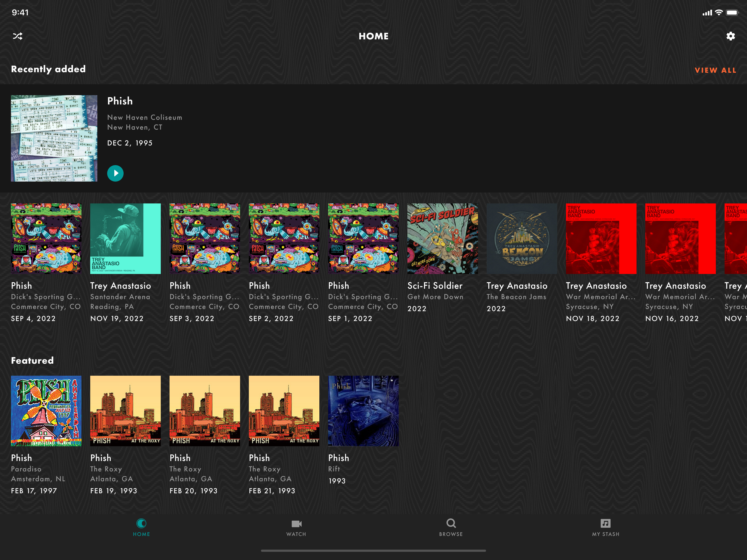The height and width of the screenshot is (560, 747).
Task: Select The Roxy Feb 21, 1993 show
Action: pos(284,411)
